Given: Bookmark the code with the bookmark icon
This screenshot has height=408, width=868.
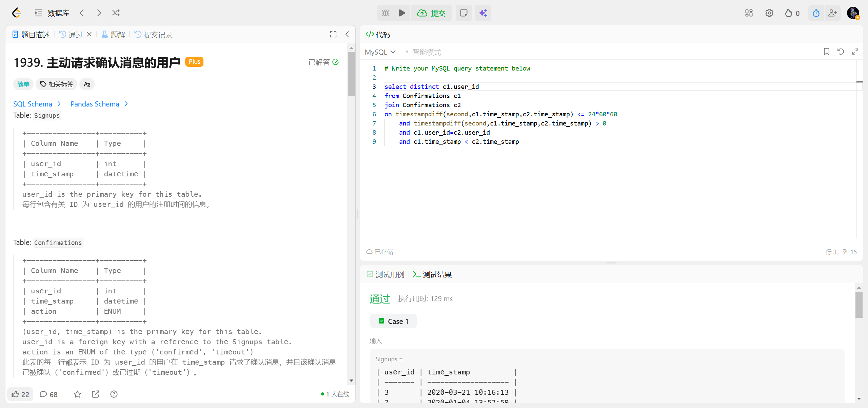Looking at the screenshot, I should tap(827, 52).
